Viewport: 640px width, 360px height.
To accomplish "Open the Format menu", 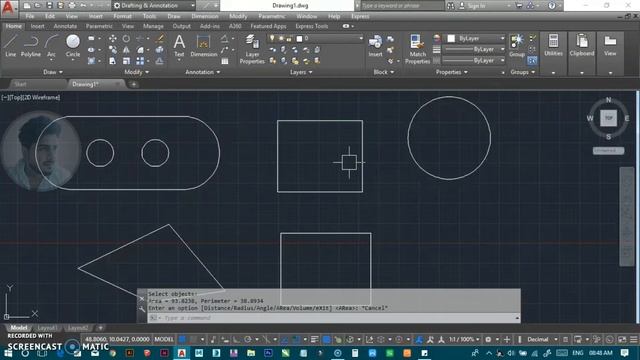I will point(122,16).
